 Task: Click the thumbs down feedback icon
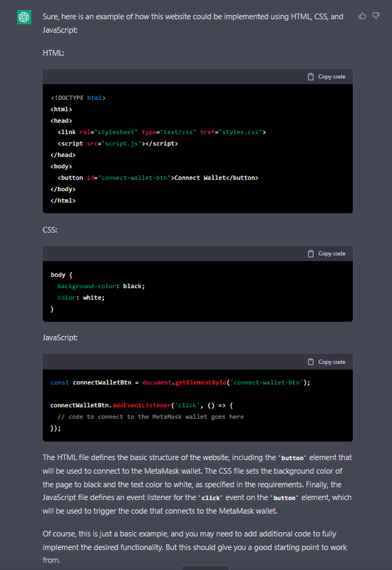(x=376, y=16)
